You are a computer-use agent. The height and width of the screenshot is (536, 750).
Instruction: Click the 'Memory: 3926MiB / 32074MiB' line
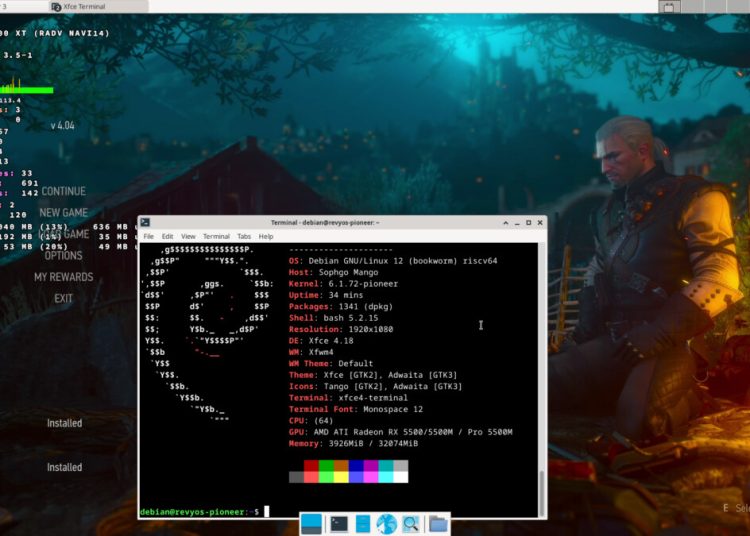tap(353, 444)
